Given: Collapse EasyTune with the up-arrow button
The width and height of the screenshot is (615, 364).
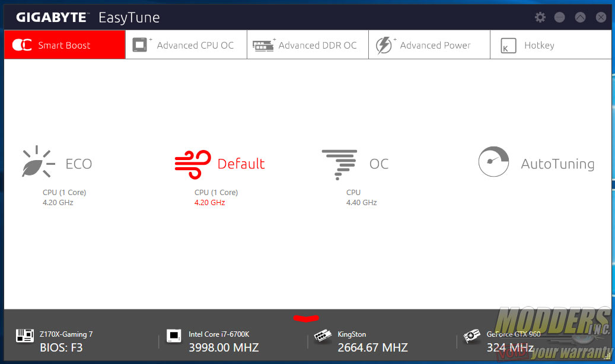Looking at the screenshot, I should point(580,17).
